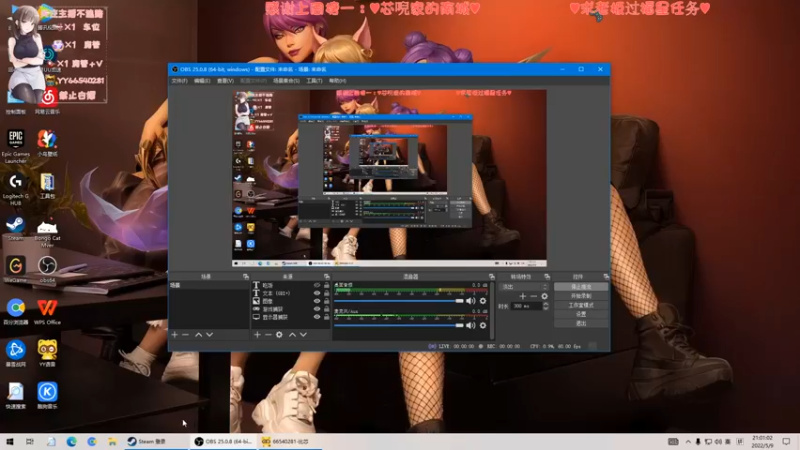Hide the 游戏捕获 source
800x450 pixels.
(x=317, y=309)
